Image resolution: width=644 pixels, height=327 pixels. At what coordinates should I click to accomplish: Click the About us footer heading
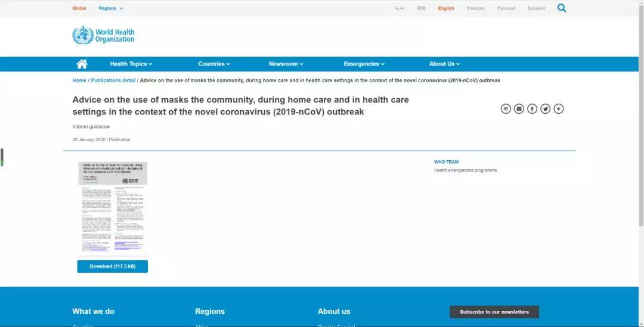pos(334,312)
